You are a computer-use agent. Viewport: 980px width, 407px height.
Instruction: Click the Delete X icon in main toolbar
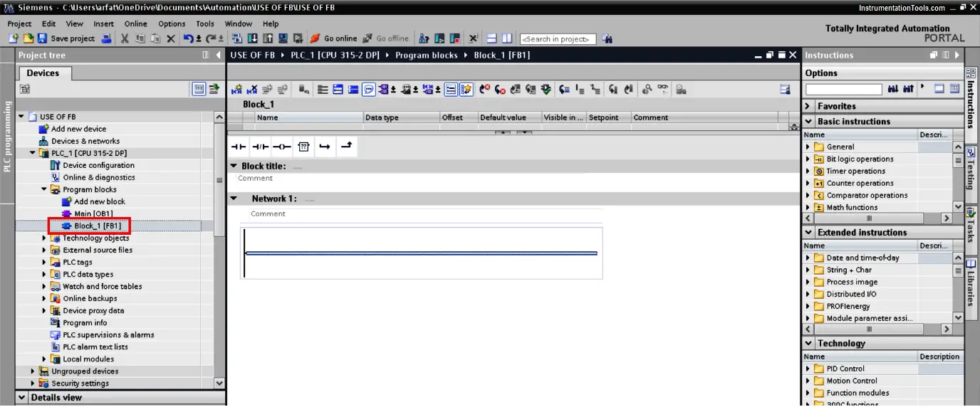(171, 38)
